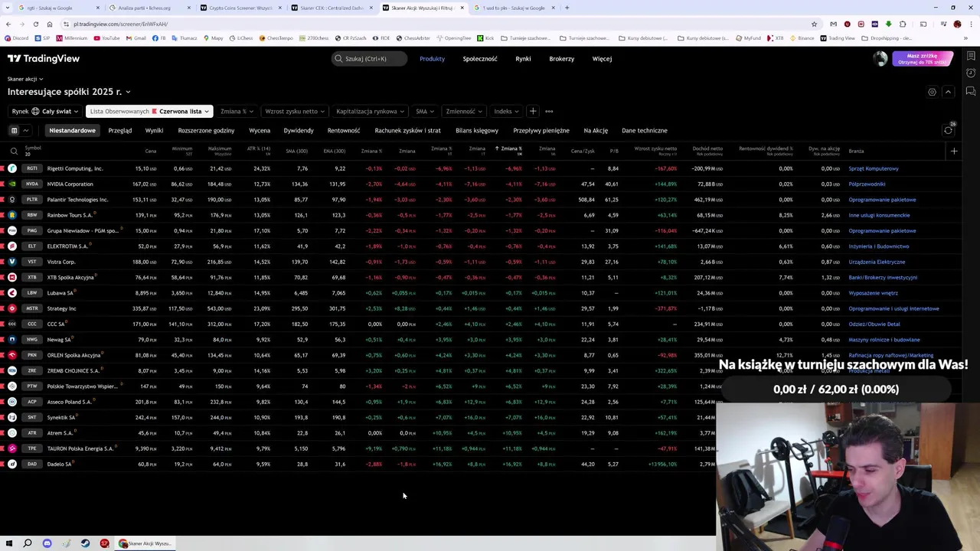Open the search icon in the table header
Image resolution: width=980 pixels, height=551 pixels.
(13, 152)
